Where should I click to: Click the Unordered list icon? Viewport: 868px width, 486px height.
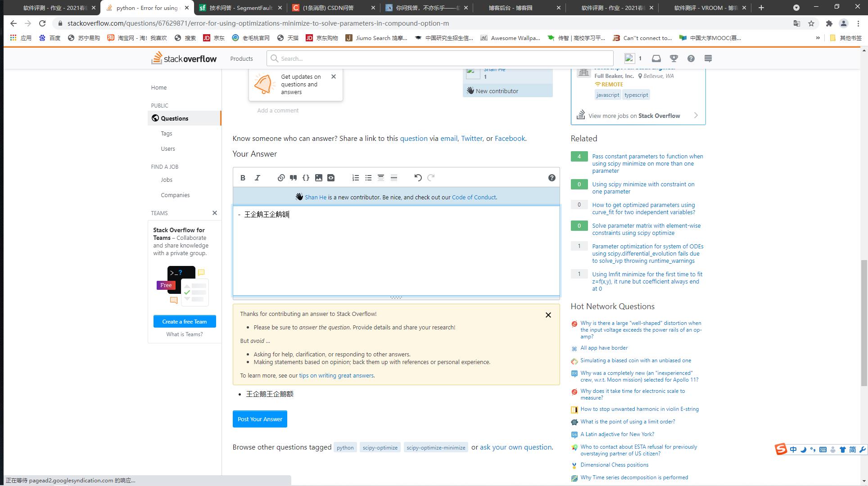[368, 177]
